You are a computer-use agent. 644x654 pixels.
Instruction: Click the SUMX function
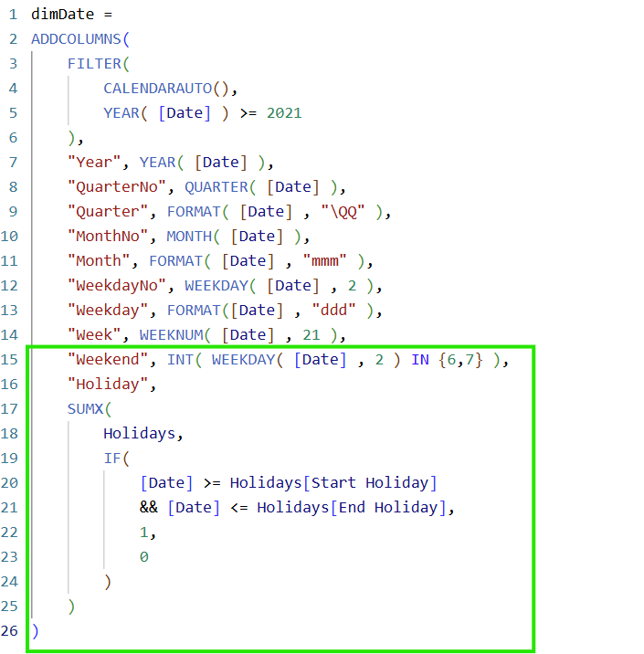point(85,409)
